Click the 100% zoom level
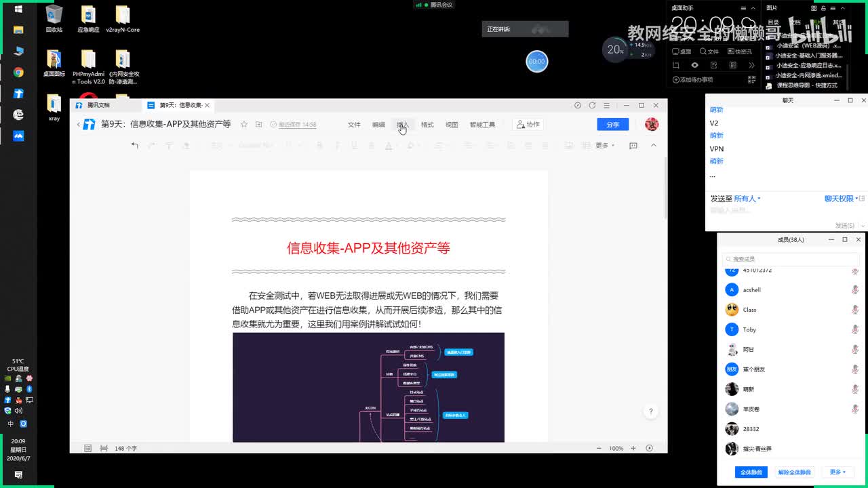 [x=616, y=448]
